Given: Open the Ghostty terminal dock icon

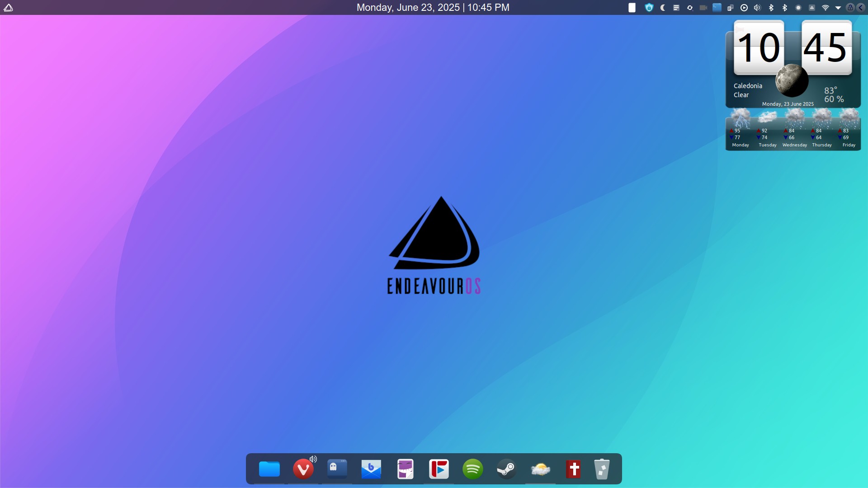Looking at the screenshot, I should [x=337, y=469].
